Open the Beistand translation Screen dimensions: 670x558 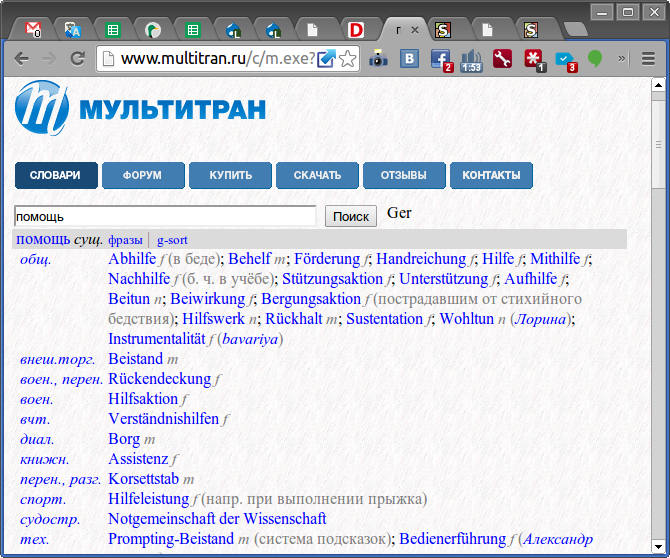(136, 358)
